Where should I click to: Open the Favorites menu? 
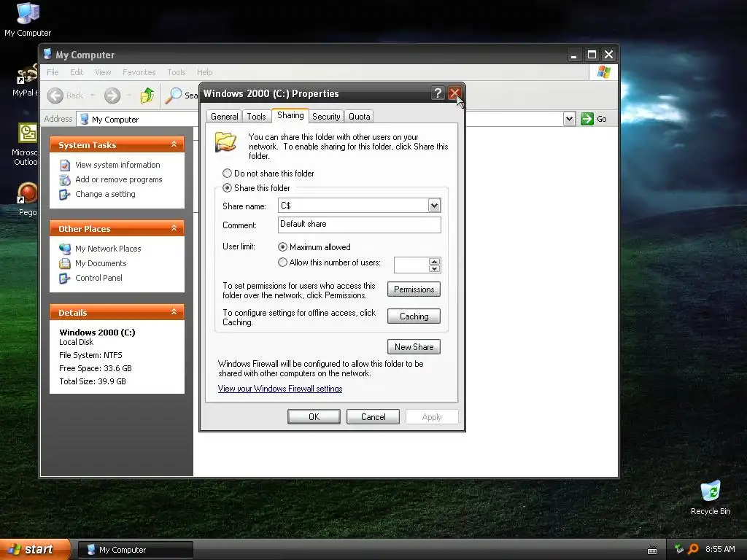tap(139, 72)
